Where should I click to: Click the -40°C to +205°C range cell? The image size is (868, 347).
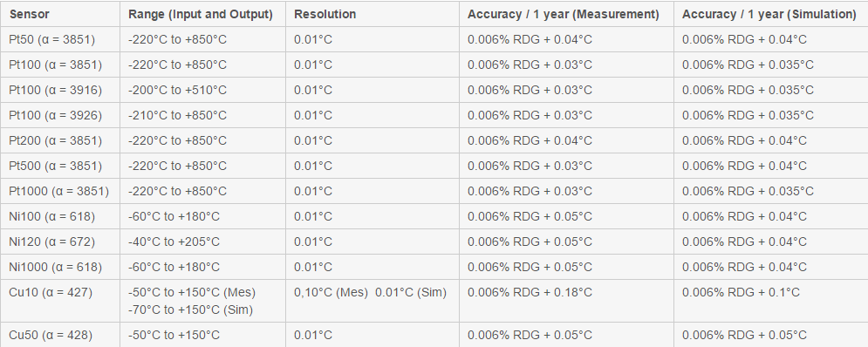[174, 242]
